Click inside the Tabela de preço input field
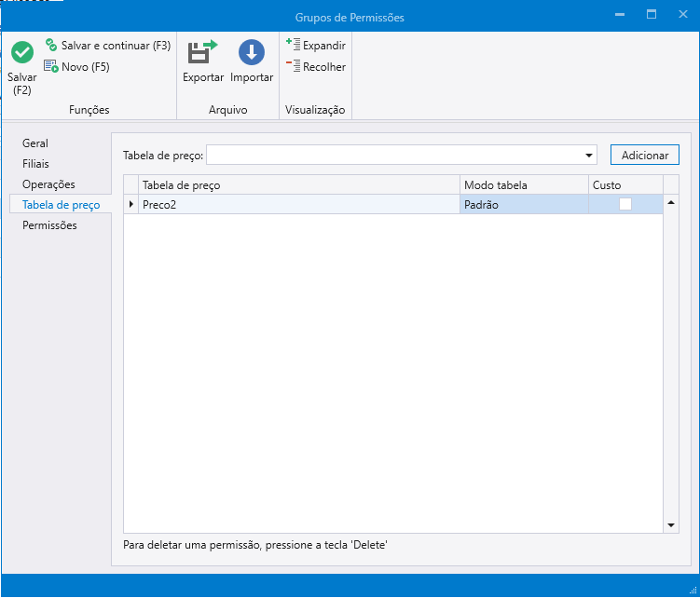Image resolution: width=700 pixels, height=598 pixels. coord(391,155)
